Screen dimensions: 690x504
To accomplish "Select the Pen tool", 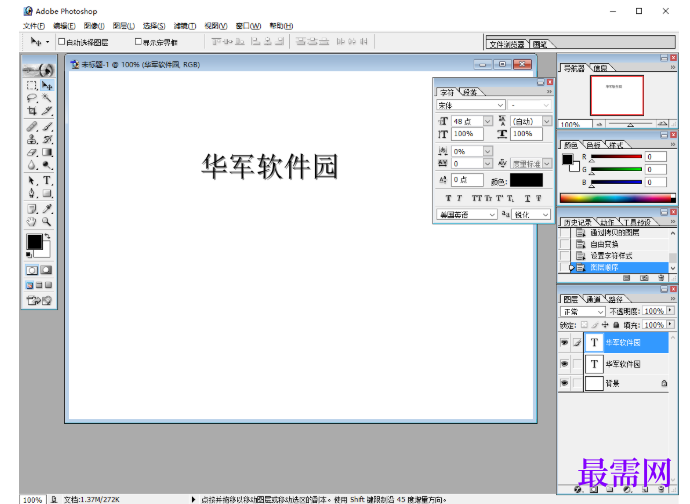I will pos(32,193).
